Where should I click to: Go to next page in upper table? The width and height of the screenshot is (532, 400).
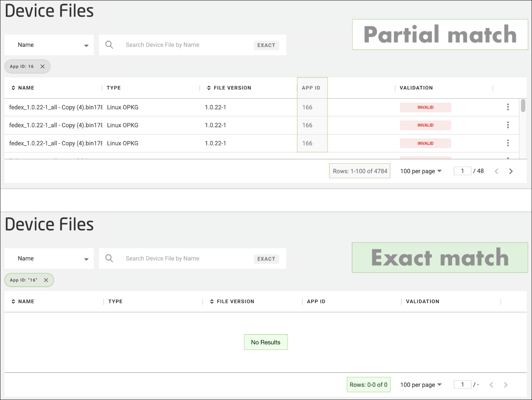tap(511, 171)
